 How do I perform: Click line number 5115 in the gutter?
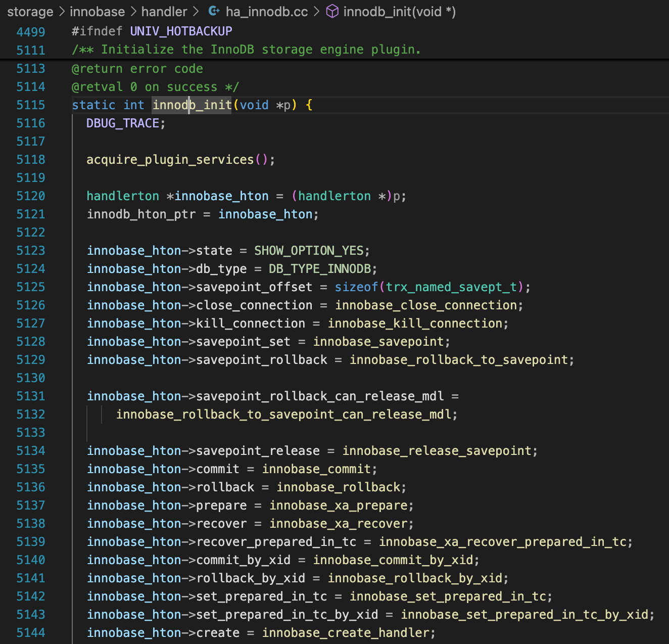tap(31, 105)
